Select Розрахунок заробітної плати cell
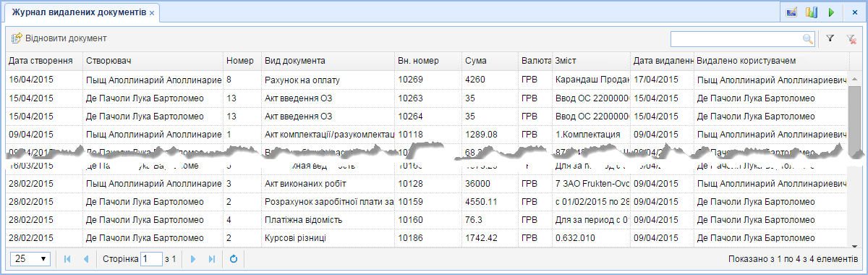The height and width of the screenshot is (275, 868). (328, 202)
